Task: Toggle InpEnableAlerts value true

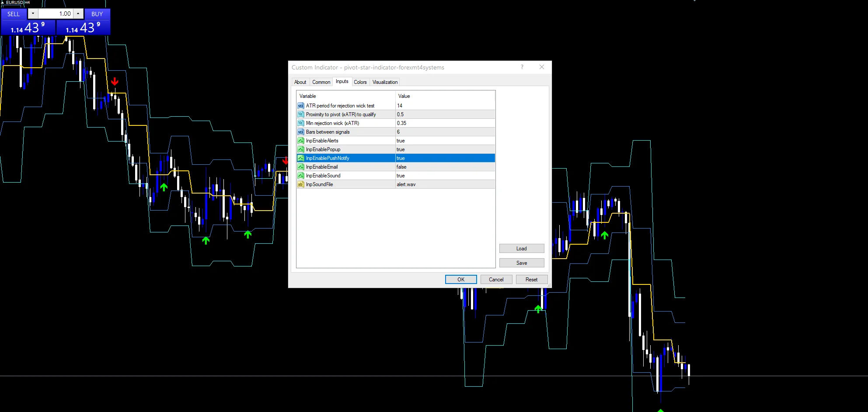Action: click(445, 141)
